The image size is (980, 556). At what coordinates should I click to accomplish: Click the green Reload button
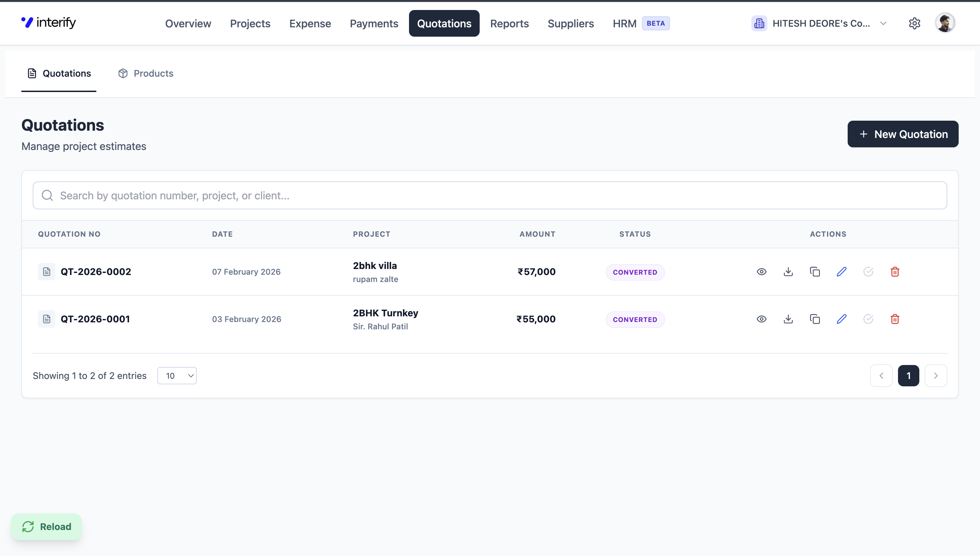click(x=46, y=527)
